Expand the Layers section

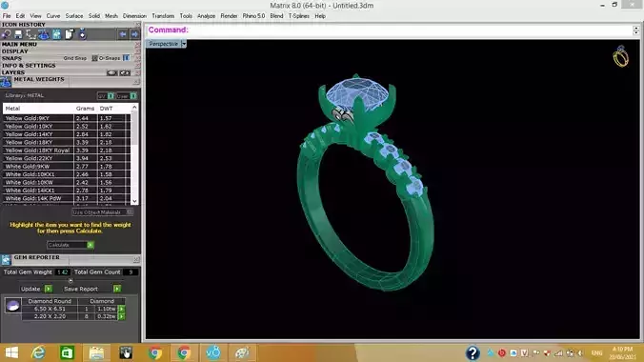point(13,72)
